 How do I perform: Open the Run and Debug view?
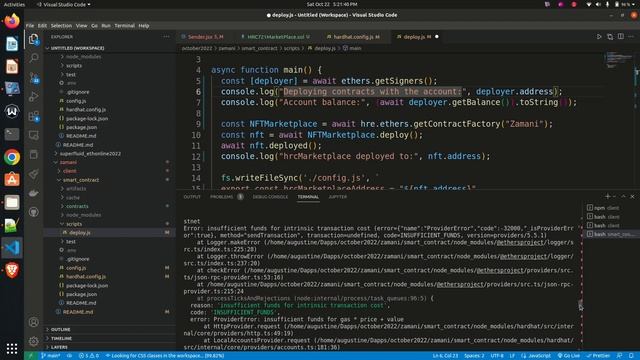(x=33, y=97)
